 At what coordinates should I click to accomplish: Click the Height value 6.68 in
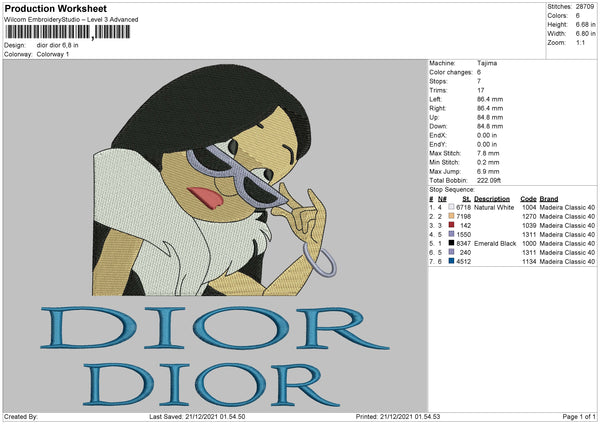(585, 24)
